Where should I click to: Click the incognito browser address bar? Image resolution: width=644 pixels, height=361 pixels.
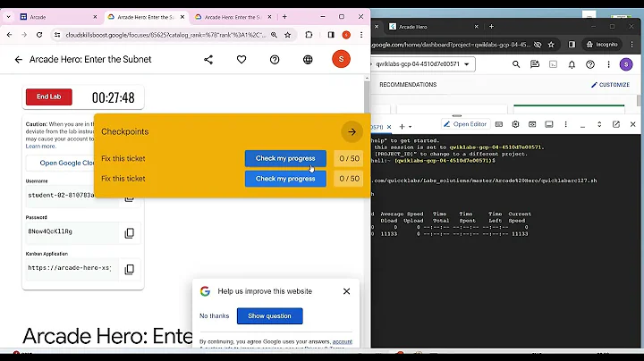pyautogui.click(x=451, y=45)
